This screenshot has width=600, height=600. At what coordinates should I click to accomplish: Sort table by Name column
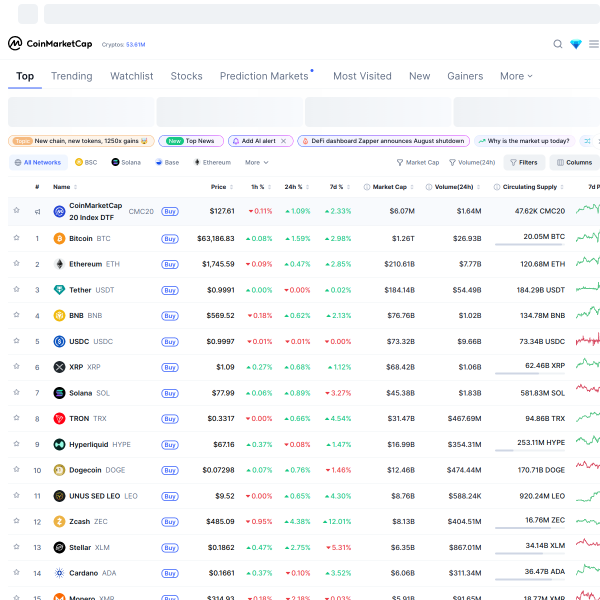(x=65, y=187)
